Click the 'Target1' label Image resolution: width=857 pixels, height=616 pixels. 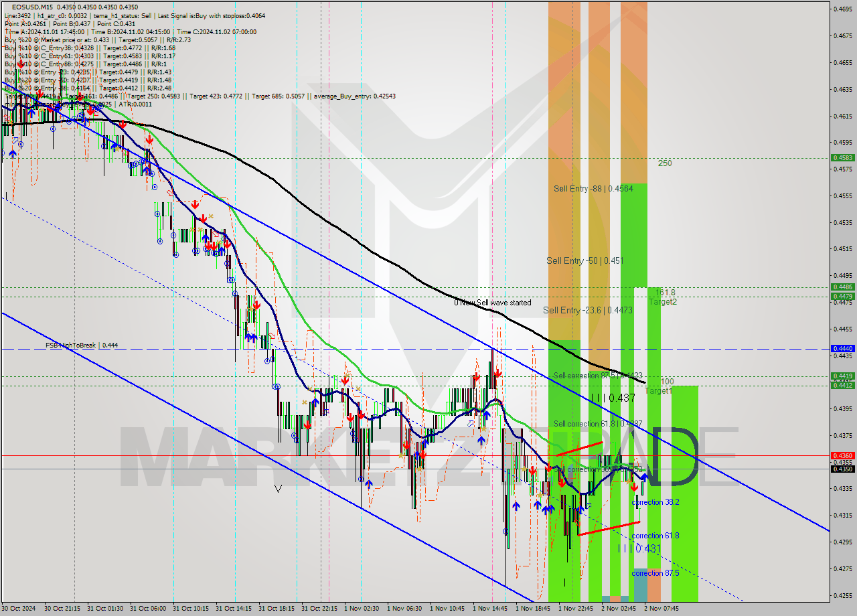point(659,390)
